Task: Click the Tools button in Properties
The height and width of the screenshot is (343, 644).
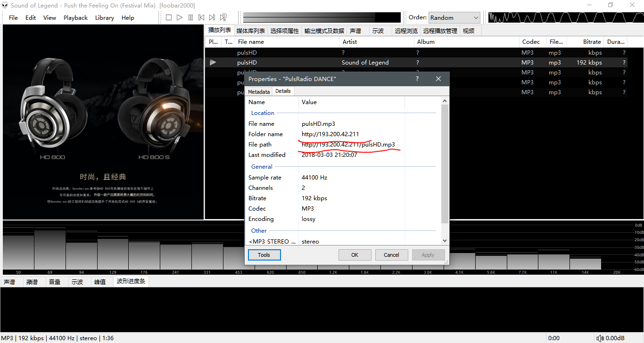Action: point(264,255)
